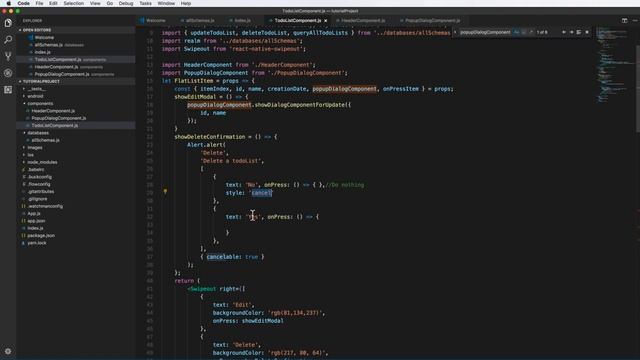
Task: Collapse the databases folder
Action: pyautogui.click(x=38, y=133)
